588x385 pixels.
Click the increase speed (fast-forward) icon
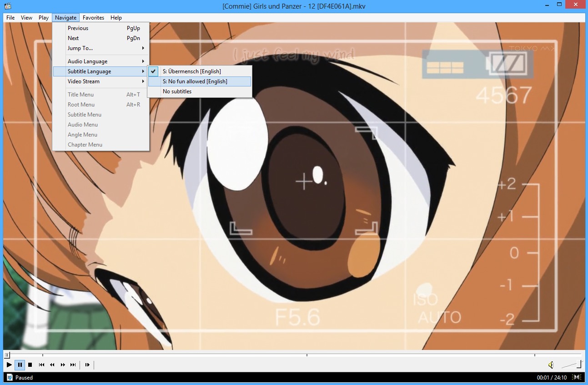[x=63, y=365]
